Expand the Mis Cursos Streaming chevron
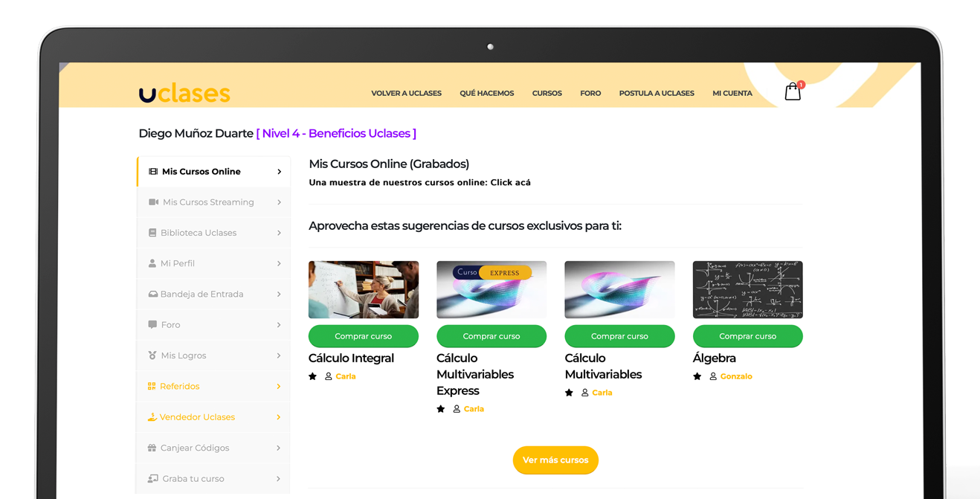 pyautogui.click(x=280, y=202)
